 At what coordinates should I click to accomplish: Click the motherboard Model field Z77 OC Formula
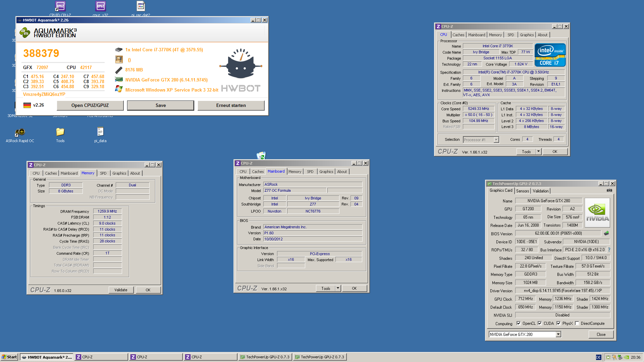[x=294, y=190]
